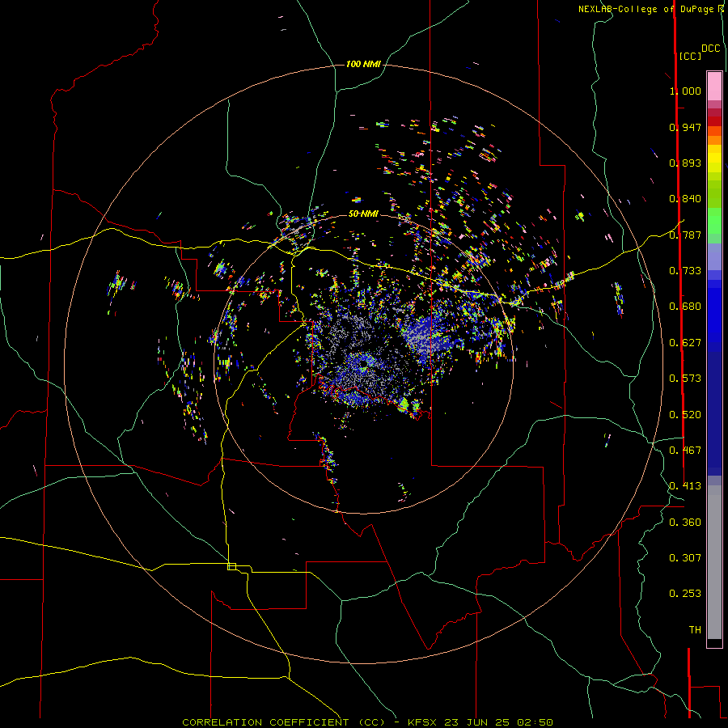Screen dimensions: 728x728
Task: Select the 0.680 value on color scale
Action: coord(685,307)
